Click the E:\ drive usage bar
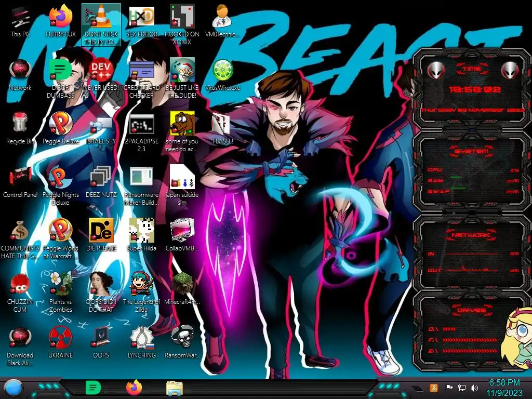Image resolution: width=532 pixels, height=399 pixels. tap(470, 351)
